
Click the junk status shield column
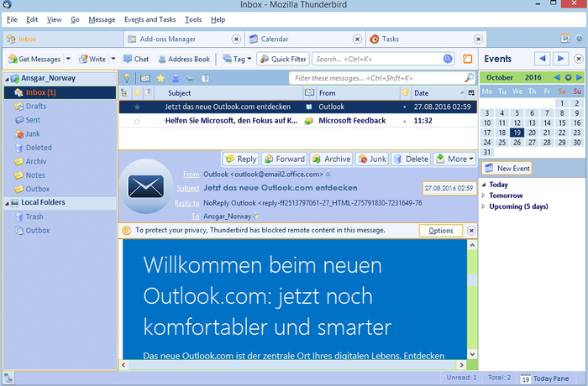coord(405,92)
